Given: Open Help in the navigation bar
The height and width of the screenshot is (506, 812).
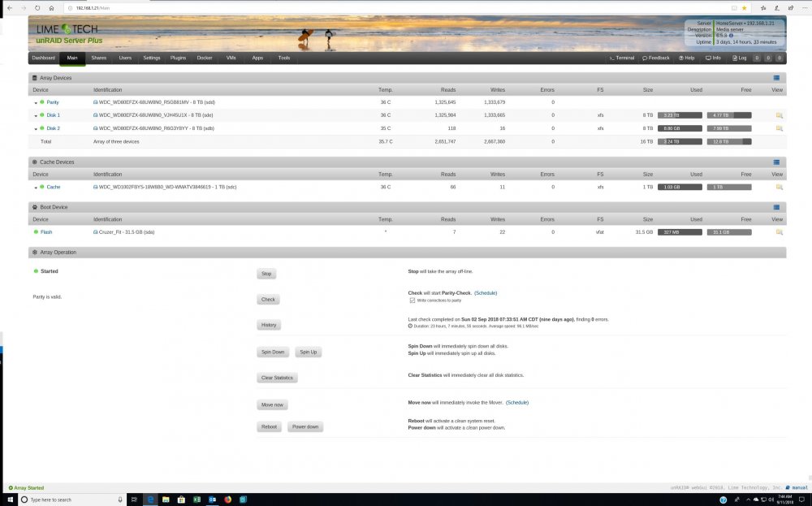Looking at the screenshot, I should (x=687, y=58).
